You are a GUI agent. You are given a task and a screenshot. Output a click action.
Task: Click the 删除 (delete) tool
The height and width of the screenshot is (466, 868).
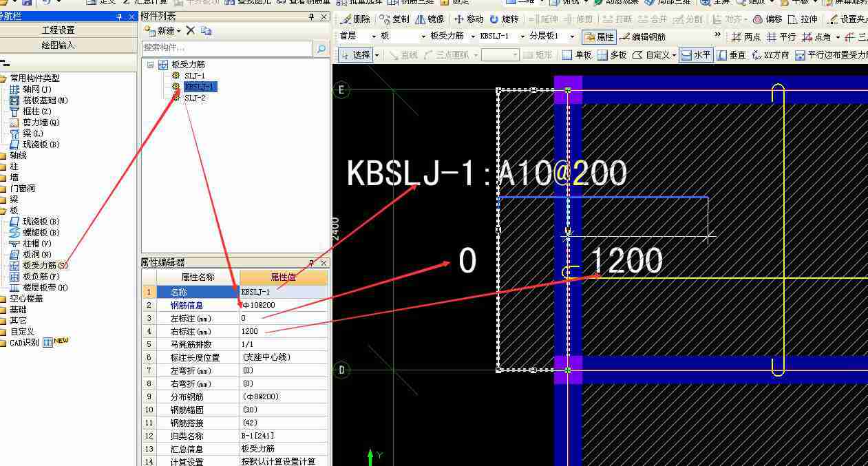tap(355, 19)
